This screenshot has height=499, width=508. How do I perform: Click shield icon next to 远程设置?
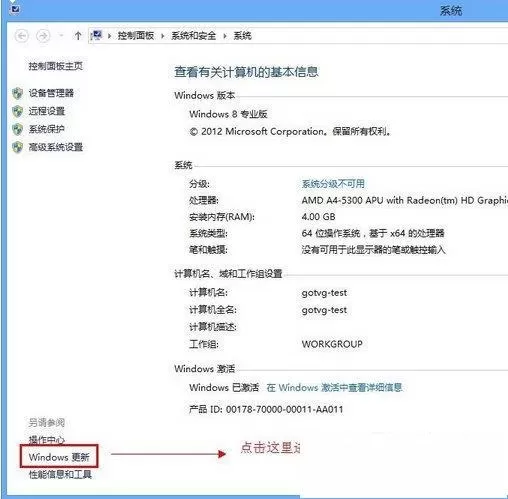(x=18, y=111)
